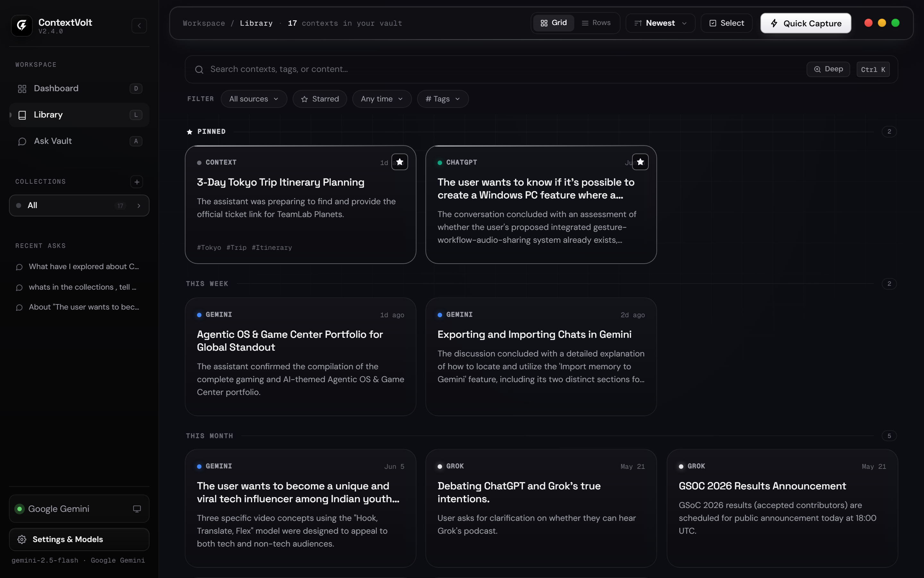Click the PINNED section header
Screen dimensions: 924x578
(x=211, y=132)
